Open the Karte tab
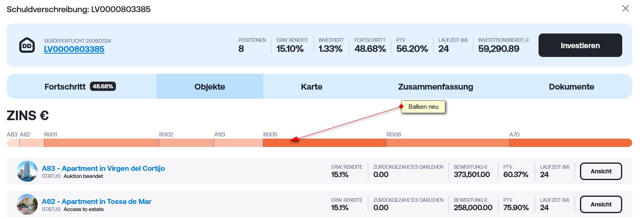 tap(312, 87)
